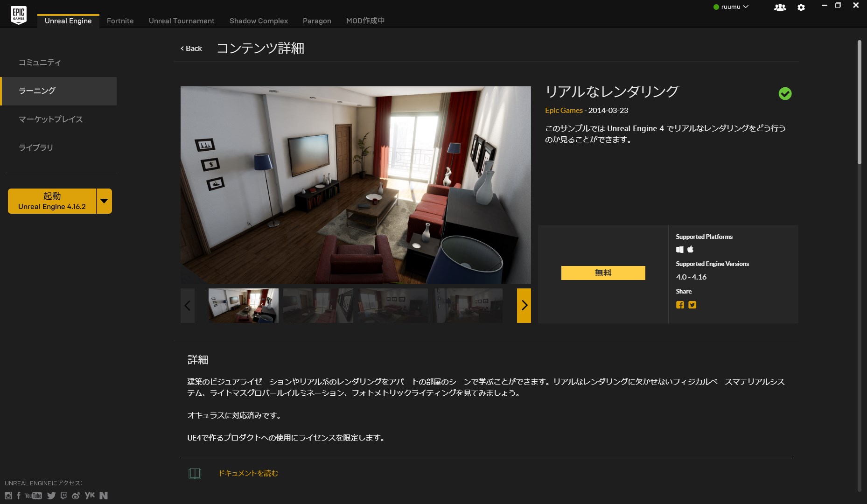Open ruumu account dropdown
Image resolution: width=867 pixels, height=504 pixels.
(x=731, y=7)
